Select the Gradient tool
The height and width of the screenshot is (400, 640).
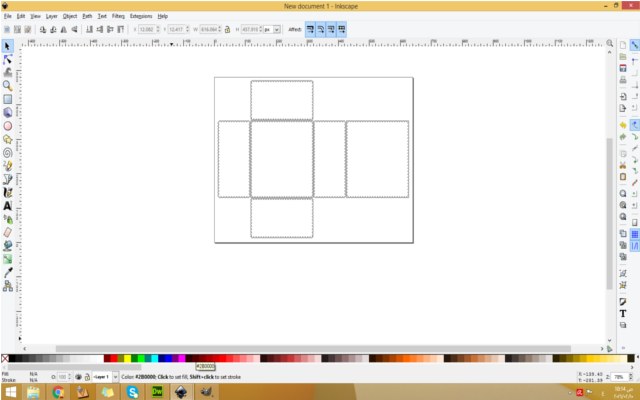(7, 259)
